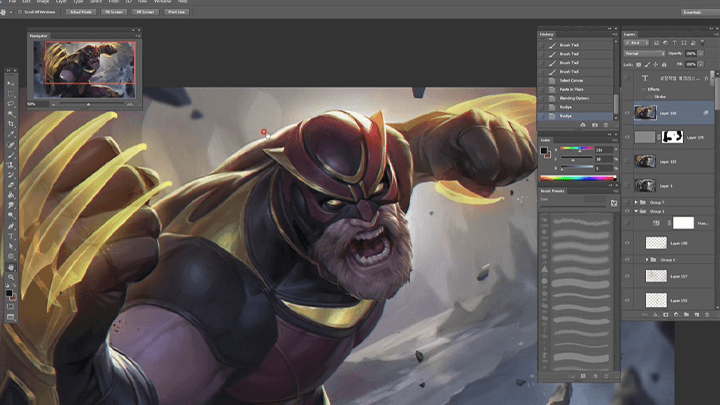Viewport: 720px width, 405px height.
Task: Create a new snapshot in the History panel
Action: [595, 125]
